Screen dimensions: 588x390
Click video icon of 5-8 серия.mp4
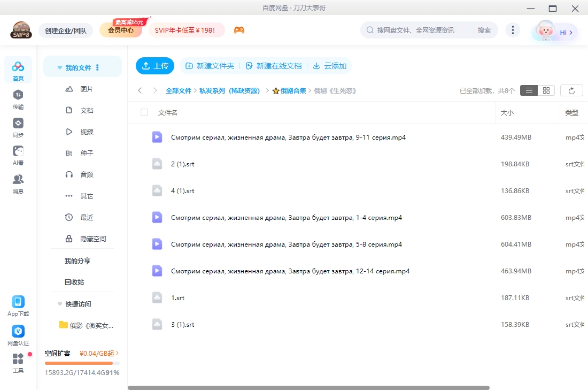pyautogui.click(x=157, y=244)
